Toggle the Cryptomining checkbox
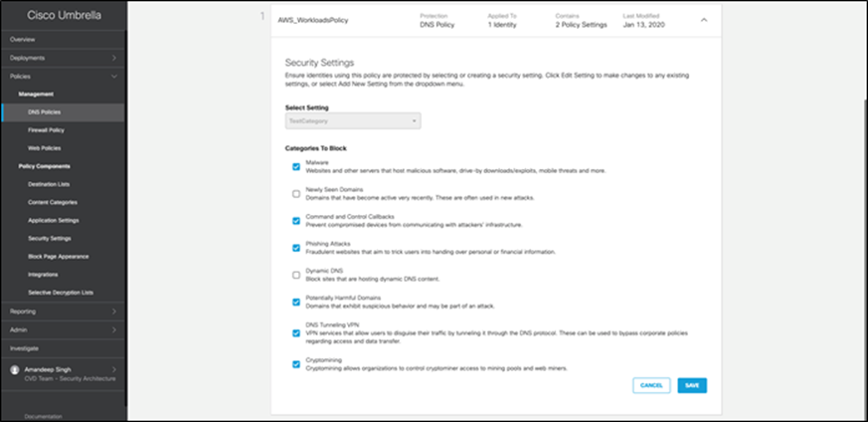The image size is (868, 422). click(x=296, y=364)
